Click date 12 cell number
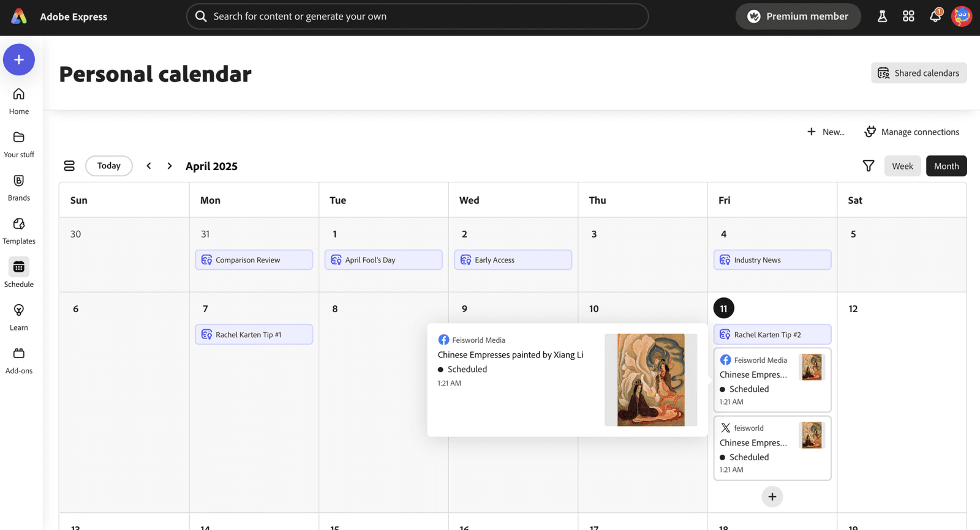Image resolution: width=980 pixels, height=530 pixels. (x=853, y=308)
